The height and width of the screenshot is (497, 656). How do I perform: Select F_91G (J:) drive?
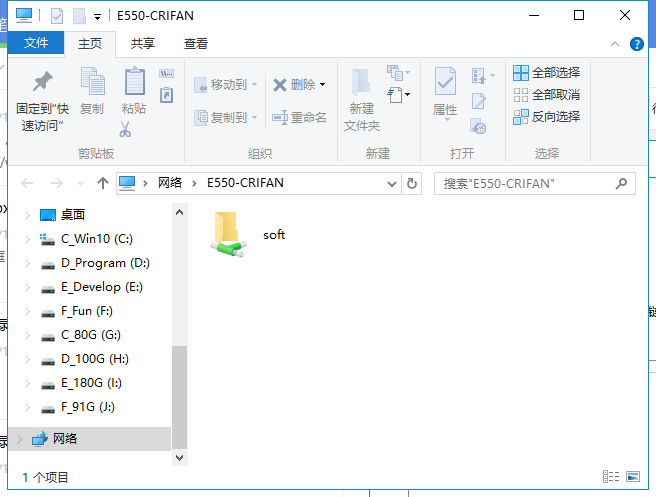78,407
